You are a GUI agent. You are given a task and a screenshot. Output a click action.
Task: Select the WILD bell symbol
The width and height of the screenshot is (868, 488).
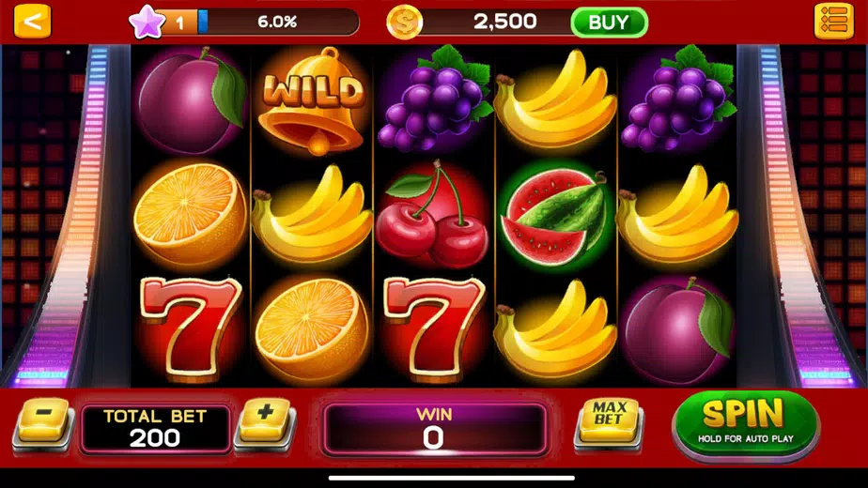pos(312,100)
